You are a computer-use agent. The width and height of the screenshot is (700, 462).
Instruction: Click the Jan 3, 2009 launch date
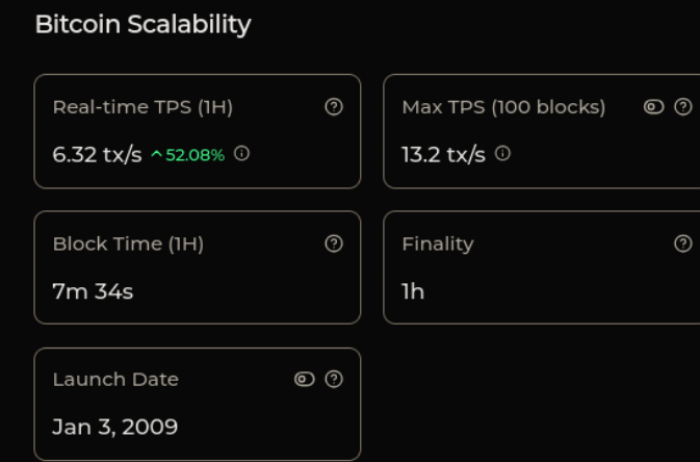pyautogui.click(x=115, y=427)
